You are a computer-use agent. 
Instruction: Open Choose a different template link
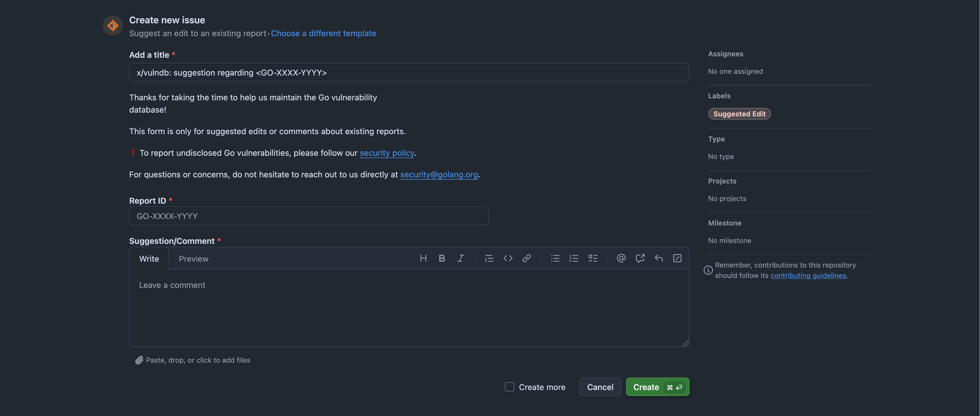coord(323,33)
